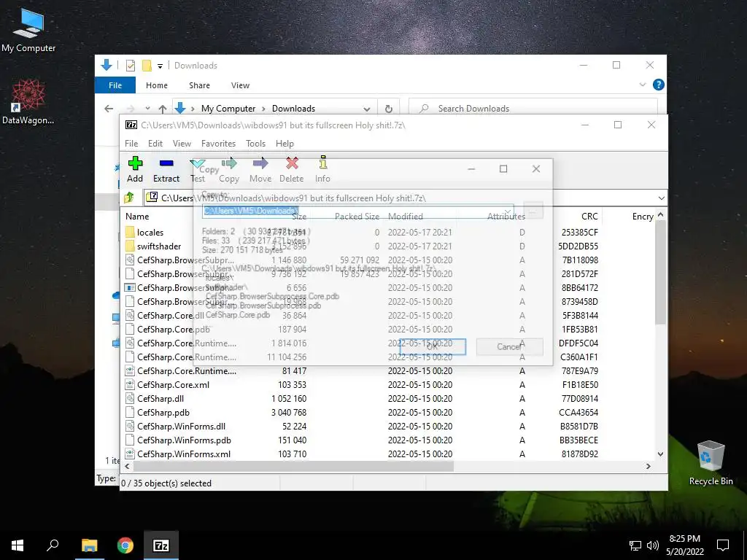
Task: Click the Info toolbar icon
Action: (322, 169)
